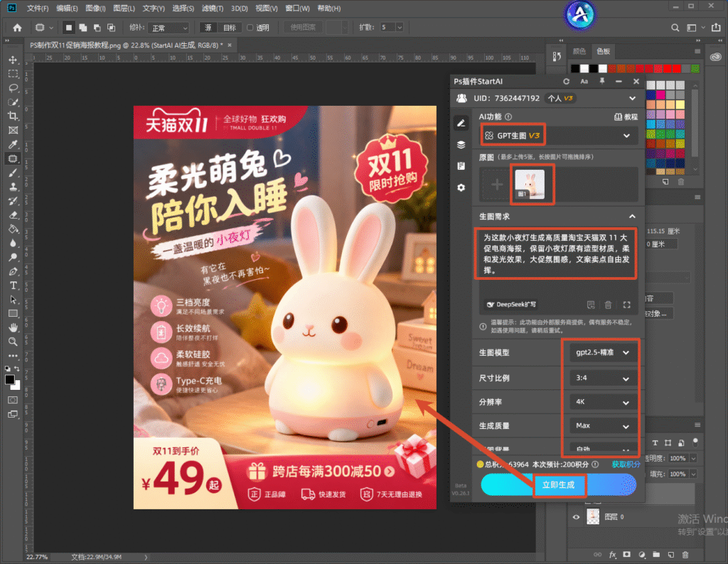Open the 扩散 value dropdown
Screen dimensions: 728x564
[400, 28]
